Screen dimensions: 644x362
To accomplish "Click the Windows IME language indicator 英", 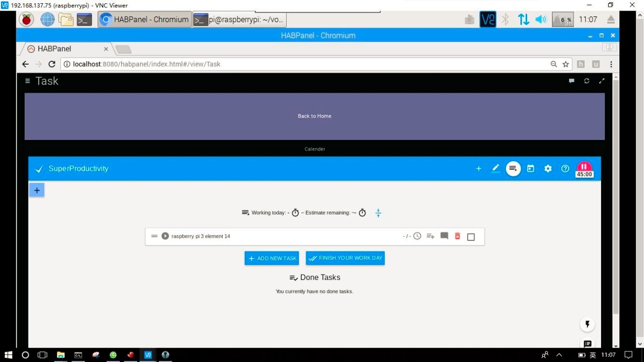I will pyautogui.click(x=593, y=355).
